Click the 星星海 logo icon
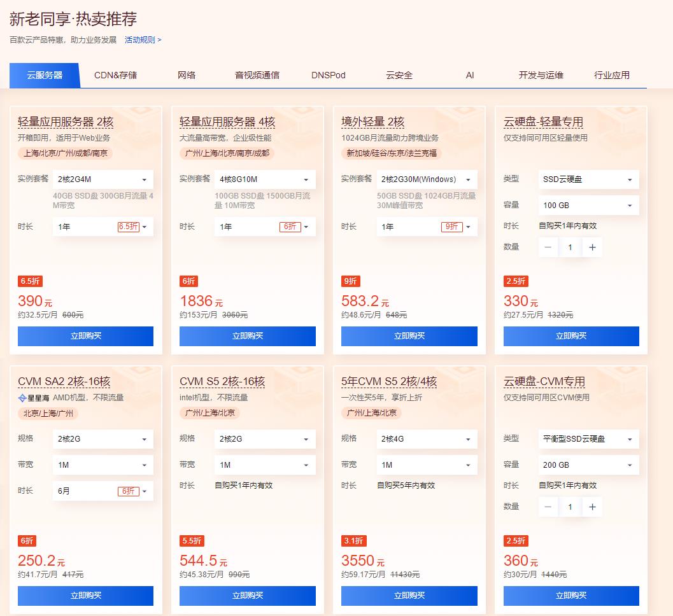673x616 pixels. pos(34,398)
